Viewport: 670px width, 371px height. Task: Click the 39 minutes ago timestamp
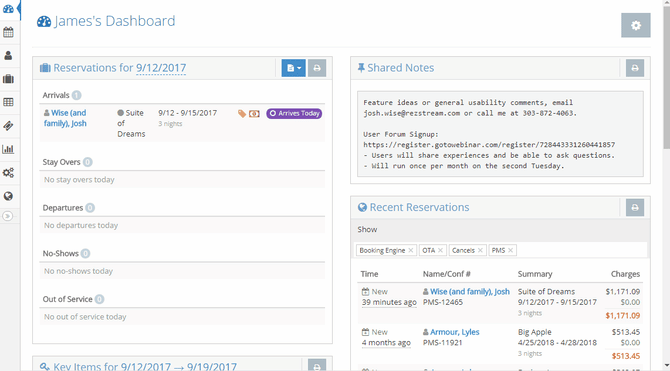coord(389,302)
